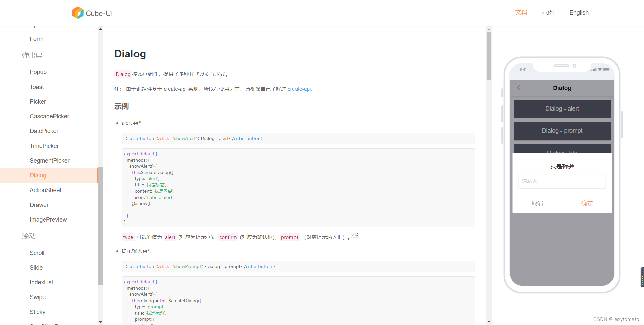Open ActionSheet sidebar entry

coord(45,190)
